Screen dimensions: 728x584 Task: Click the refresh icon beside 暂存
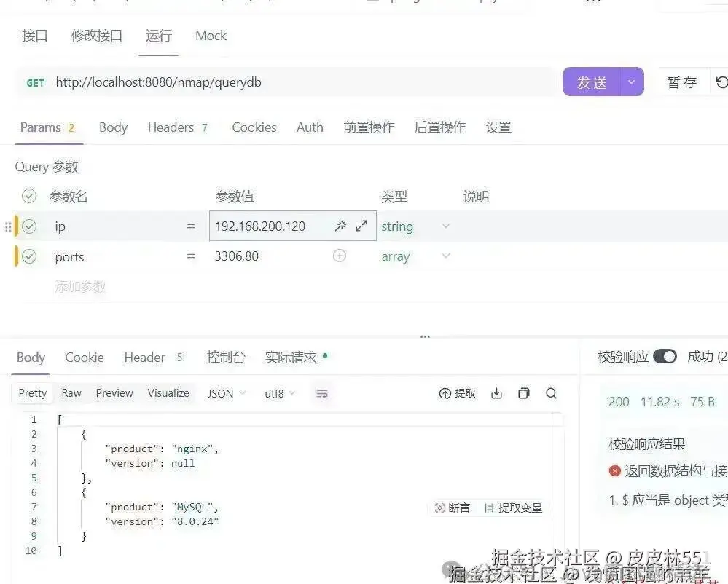[721, 82]
